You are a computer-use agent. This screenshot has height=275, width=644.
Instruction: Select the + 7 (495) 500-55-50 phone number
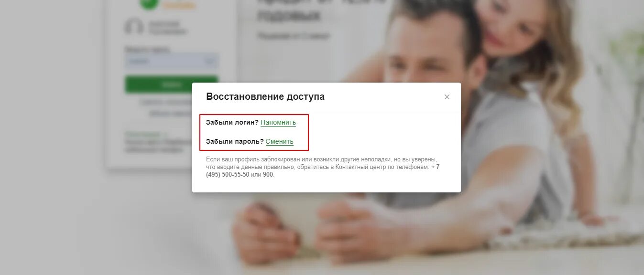point(323,171)
